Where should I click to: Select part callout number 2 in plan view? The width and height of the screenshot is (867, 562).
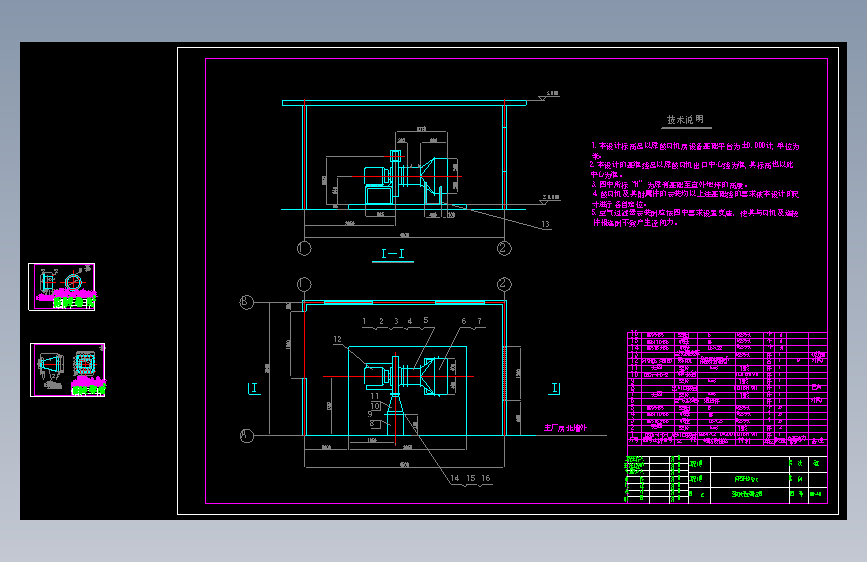click(x=381, y=321)
